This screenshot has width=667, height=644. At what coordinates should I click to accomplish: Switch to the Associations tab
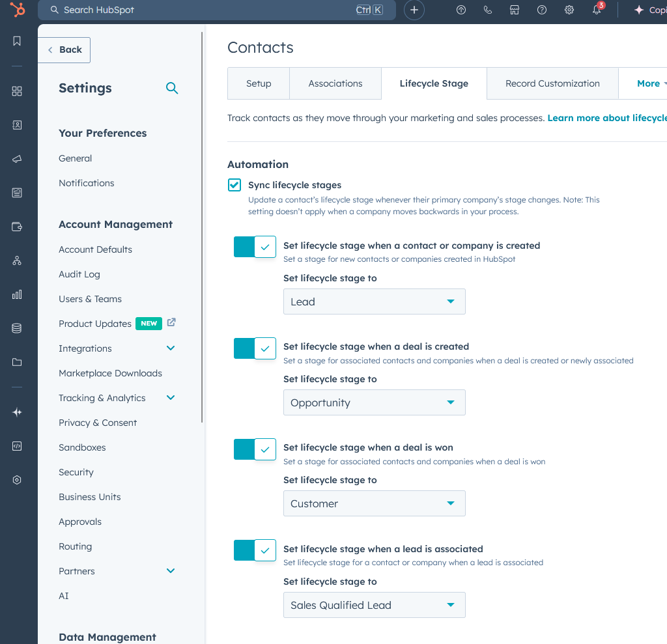(335, 83)
